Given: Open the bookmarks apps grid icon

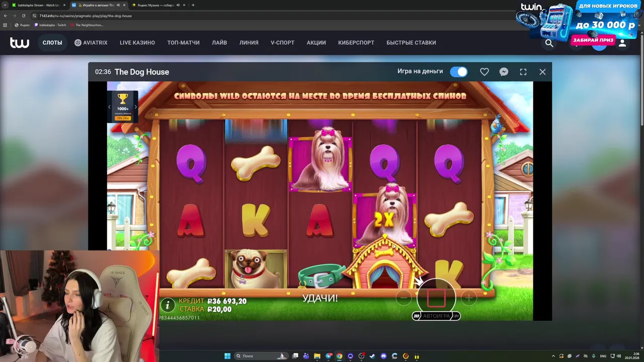Looking at the screenshot, I should 5,25.
